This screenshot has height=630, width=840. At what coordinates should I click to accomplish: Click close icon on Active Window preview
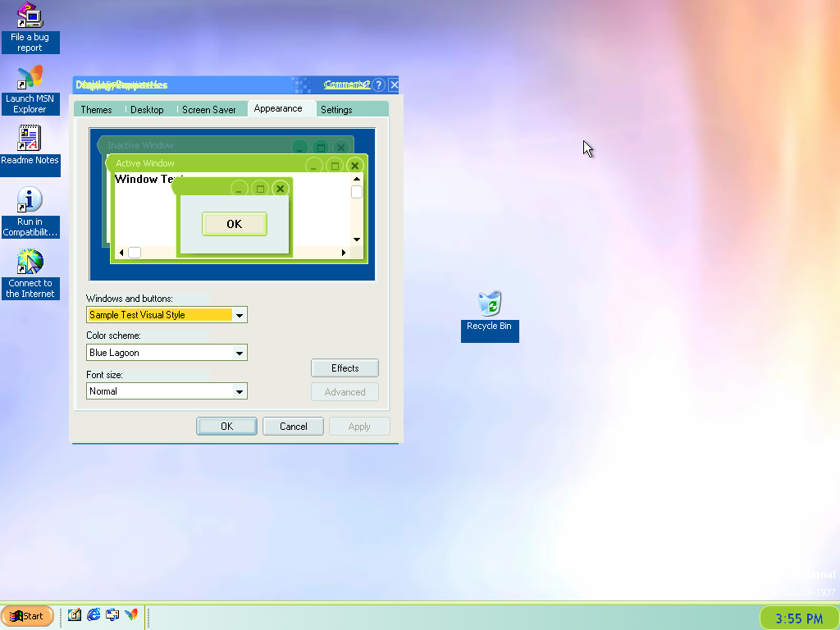coord(354,166)
